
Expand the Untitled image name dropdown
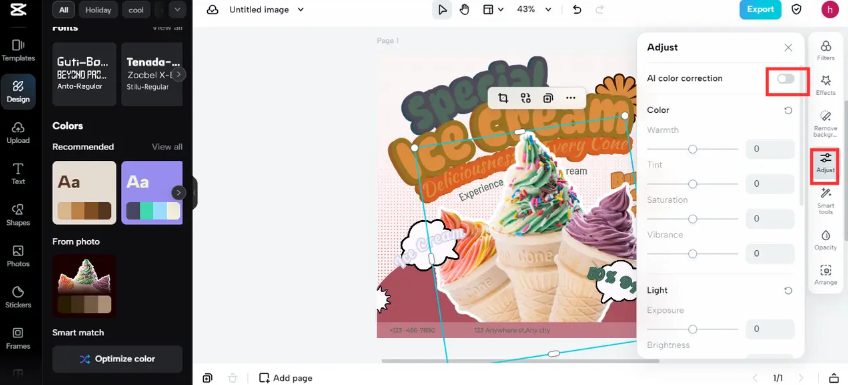click(301, 10)
